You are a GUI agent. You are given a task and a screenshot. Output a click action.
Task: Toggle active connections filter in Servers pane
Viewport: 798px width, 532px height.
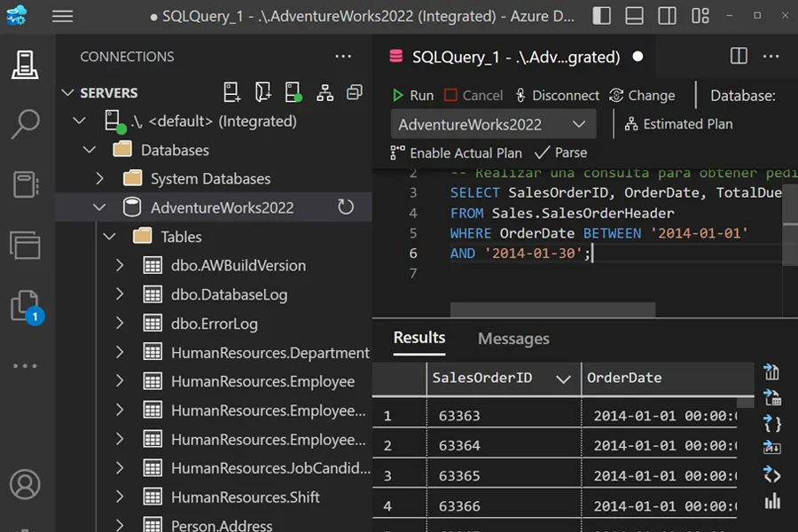click(295, 94)
